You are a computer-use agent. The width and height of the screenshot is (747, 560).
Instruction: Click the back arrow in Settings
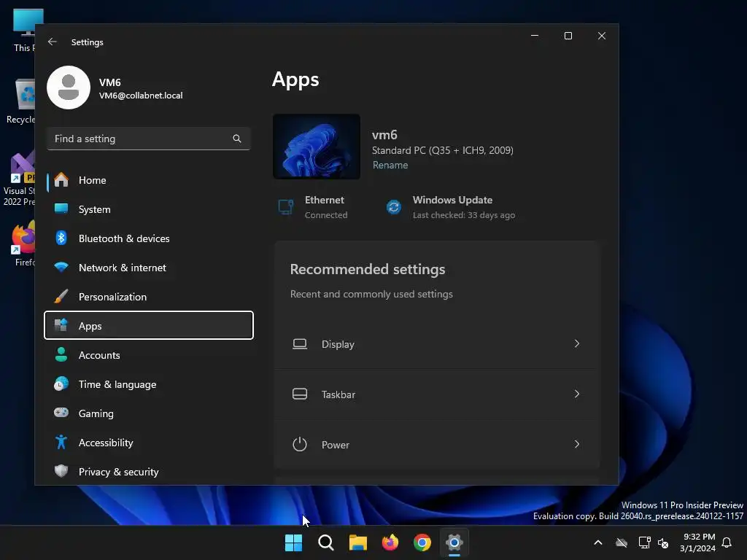click(x=53, y=42)
